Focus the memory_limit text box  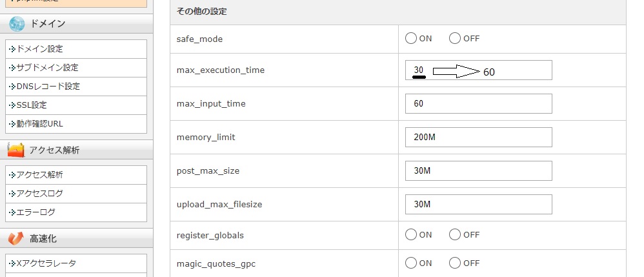coord(479,137)
